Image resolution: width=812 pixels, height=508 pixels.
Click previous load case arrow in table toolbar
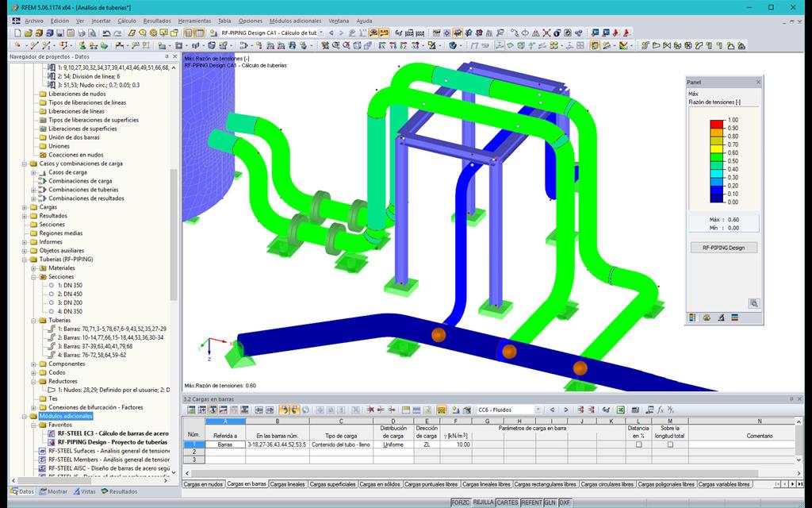tap(552, 410)
